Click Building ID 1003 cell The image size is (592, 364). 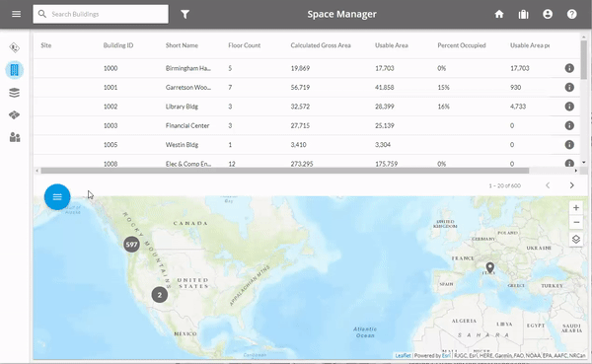click(111, 125)
